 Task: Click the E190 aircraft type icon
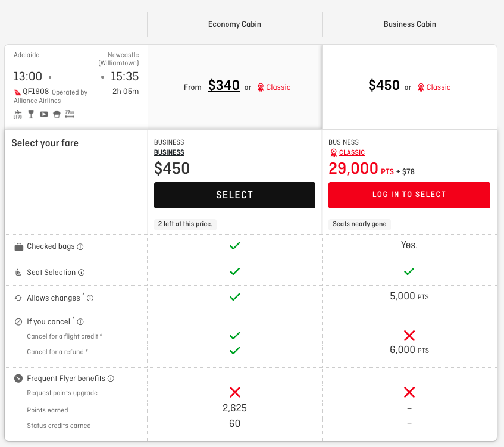pyautogui.click(x=18, y=114)
